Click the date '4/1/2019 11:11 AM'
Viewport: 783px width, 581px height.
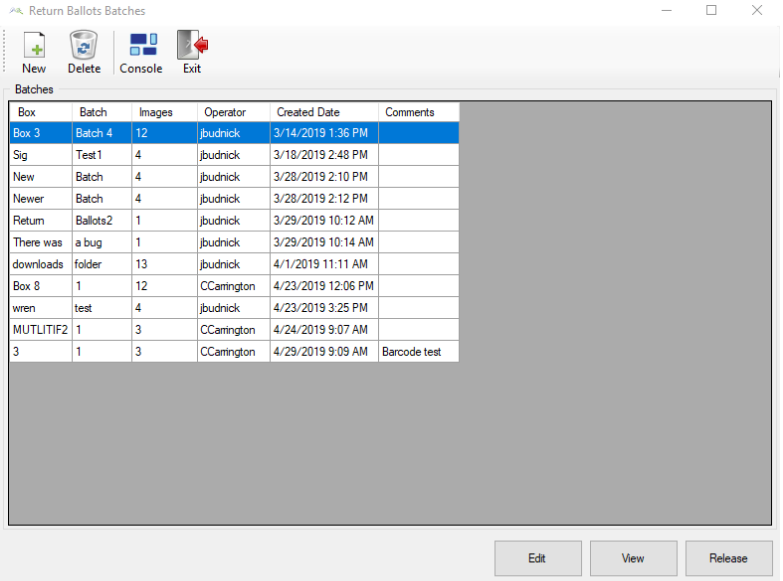[x=324, y=264]
